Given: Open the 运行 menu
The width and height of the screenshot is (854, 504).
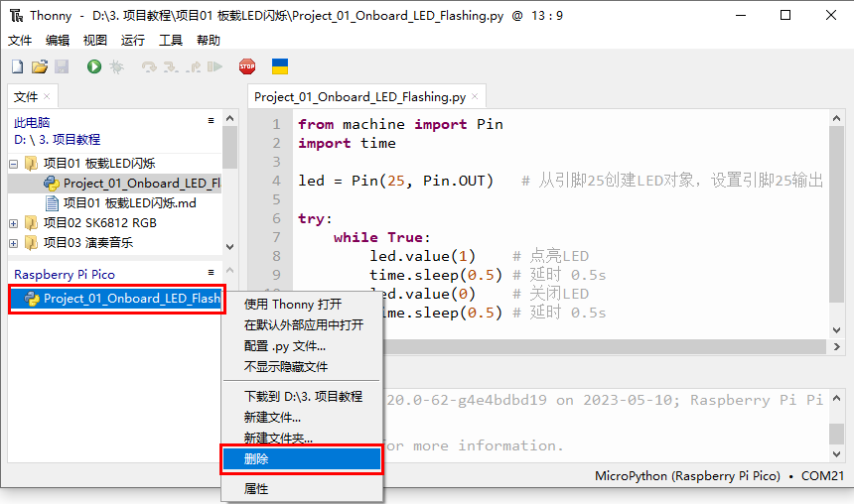Looking at the screenshot, I should point(132,41).
